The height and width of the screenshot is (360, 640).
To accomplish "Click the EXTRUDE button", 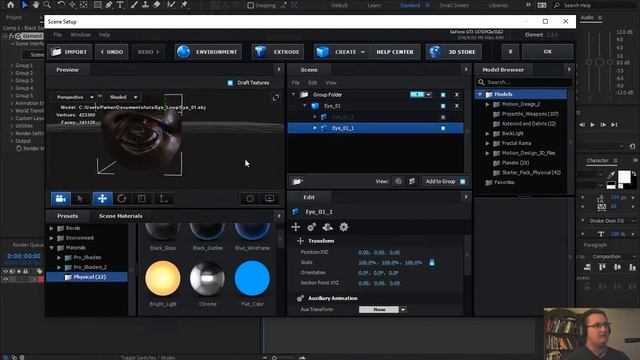I will (278, 52).
